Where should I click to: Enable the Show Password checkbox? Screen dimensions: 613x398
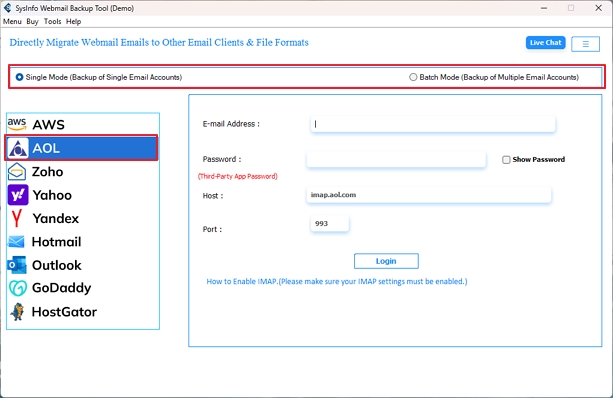point(506,160)
